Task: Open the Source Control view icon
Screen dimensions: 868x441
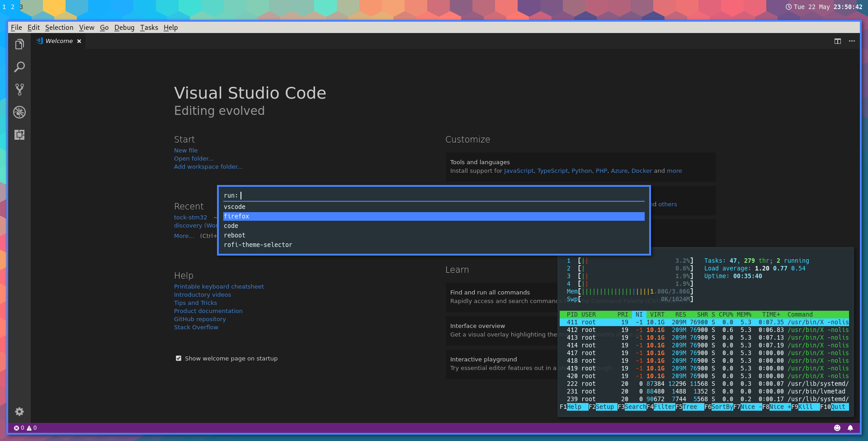Action: click(x=19, y=90)
